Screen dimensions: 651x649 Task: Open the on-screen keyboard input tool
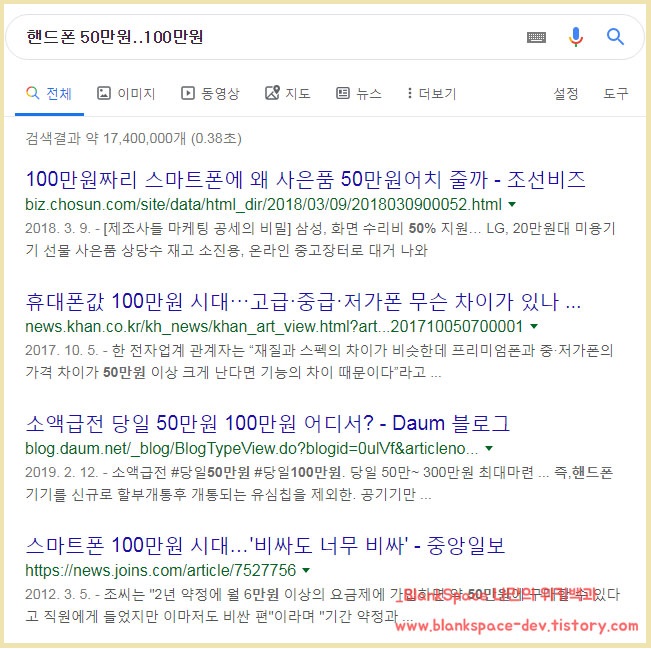coord(536,37)
